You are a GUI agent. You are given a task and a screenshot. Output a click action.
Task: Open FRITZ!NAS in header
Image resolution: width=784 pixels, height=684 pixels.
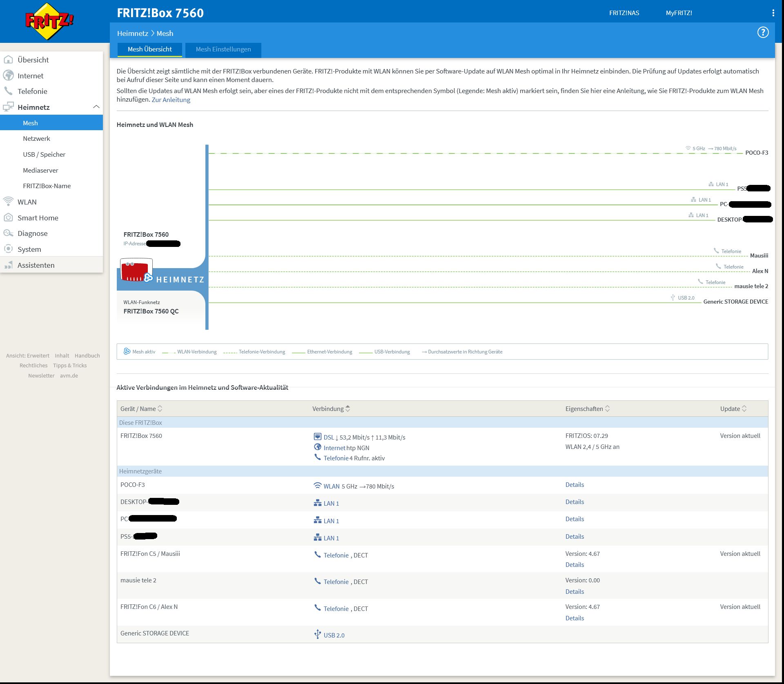click(x=624, y=13)
